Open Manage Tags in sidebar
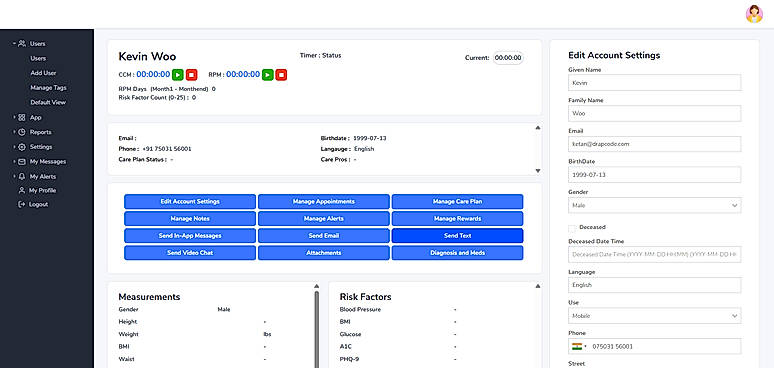The image size is (774, 368). tap(48, 88)
